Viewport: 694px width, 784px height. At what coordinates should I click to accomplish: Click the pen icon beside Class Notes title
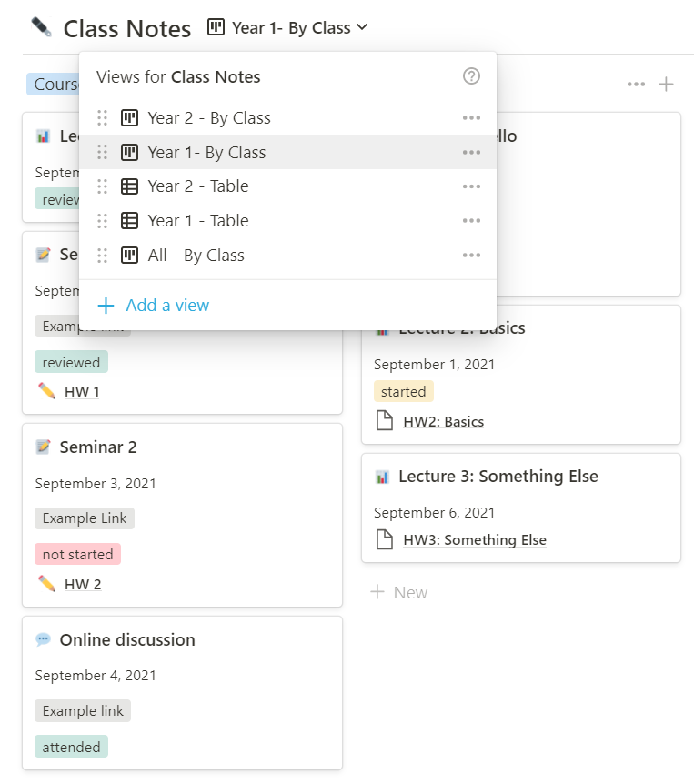(x=41, y=27)
